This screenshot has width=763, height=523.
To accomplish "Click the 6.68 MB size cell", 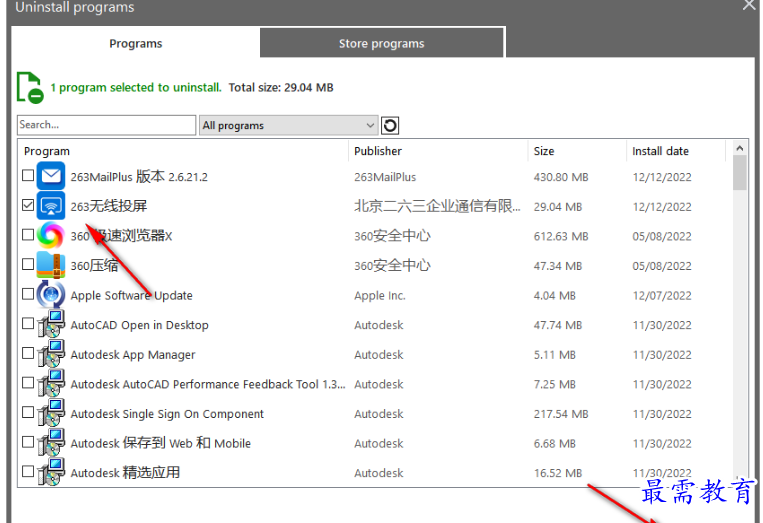I will click(555, 444).
